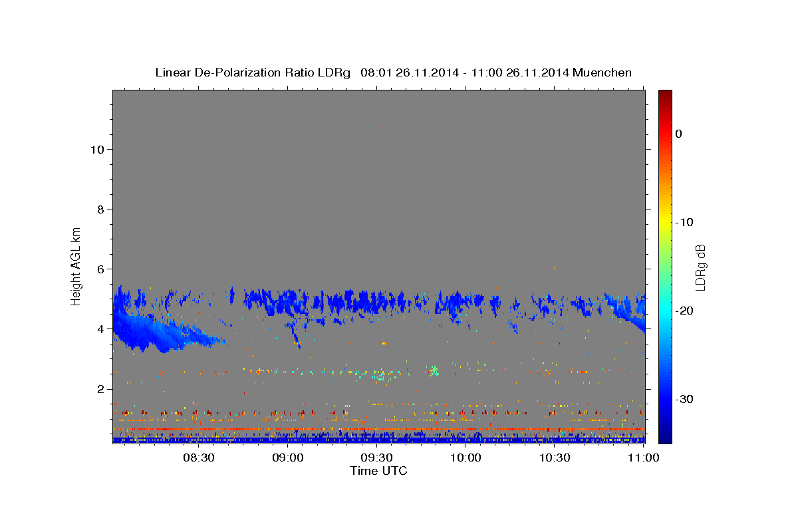Click the colorbar value 0
798x532 pixels.
click(679, 134)
